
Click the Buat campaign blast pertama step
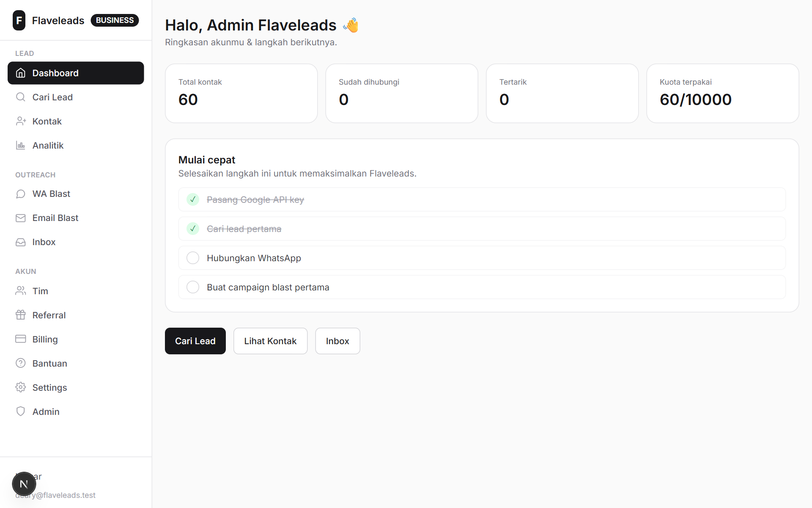[x=482, y=287]
